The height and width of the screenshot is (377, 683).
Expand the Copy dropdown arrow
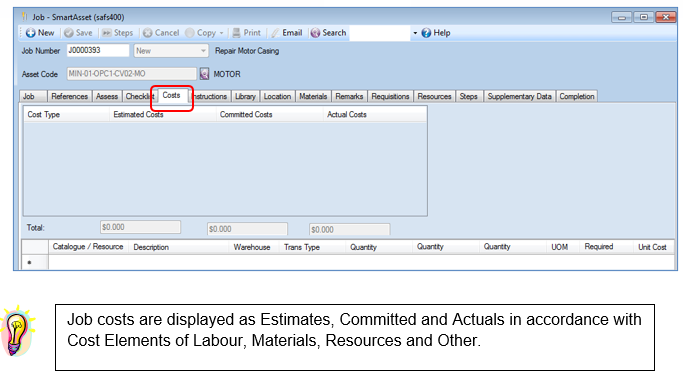pos(221,33)
